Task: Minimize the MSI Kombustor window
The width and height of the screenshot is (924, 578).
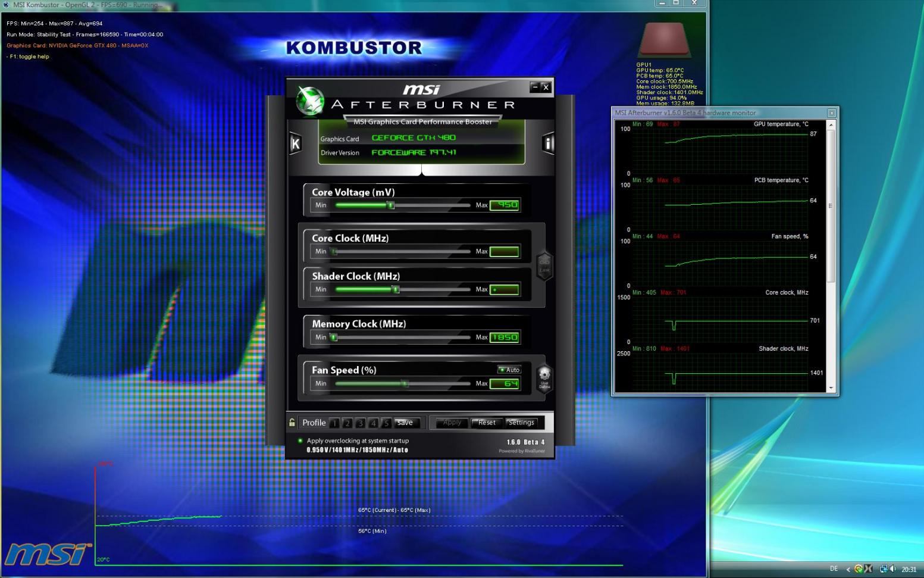Action: (x=663, y=3)
